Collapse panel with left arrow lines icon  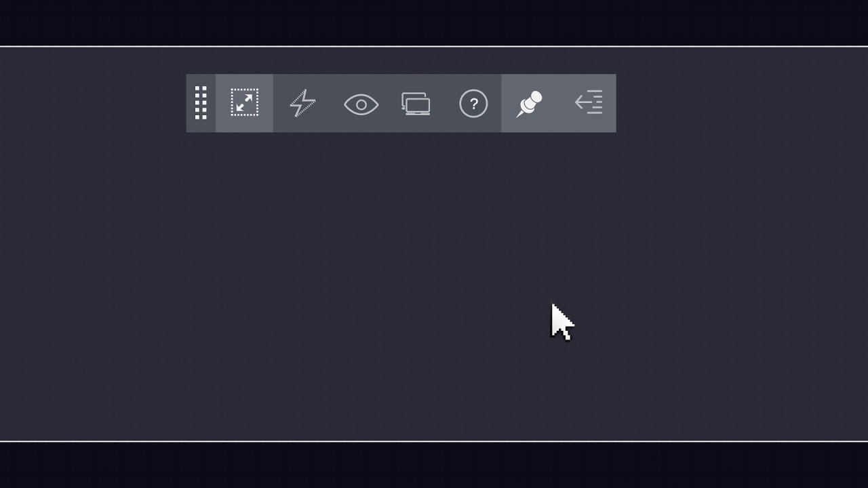[589, 102]
